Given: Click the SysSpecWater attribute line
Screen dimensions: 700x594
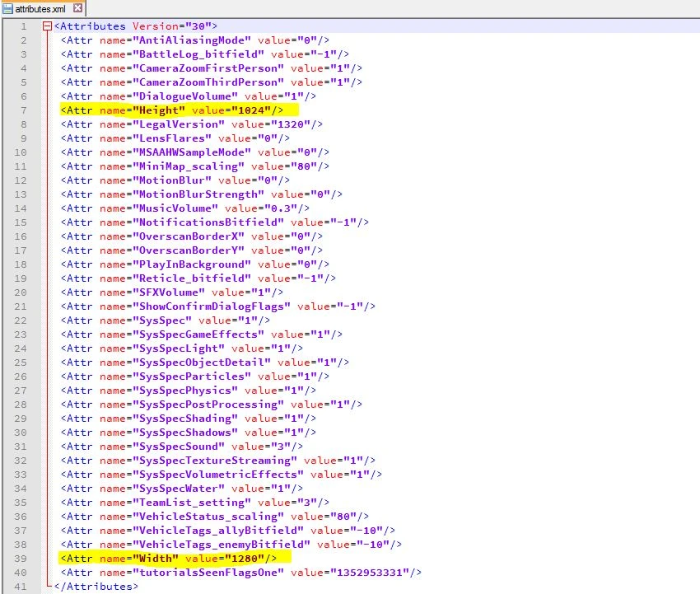Looking at the screenshot, I should tap(182, 489).
